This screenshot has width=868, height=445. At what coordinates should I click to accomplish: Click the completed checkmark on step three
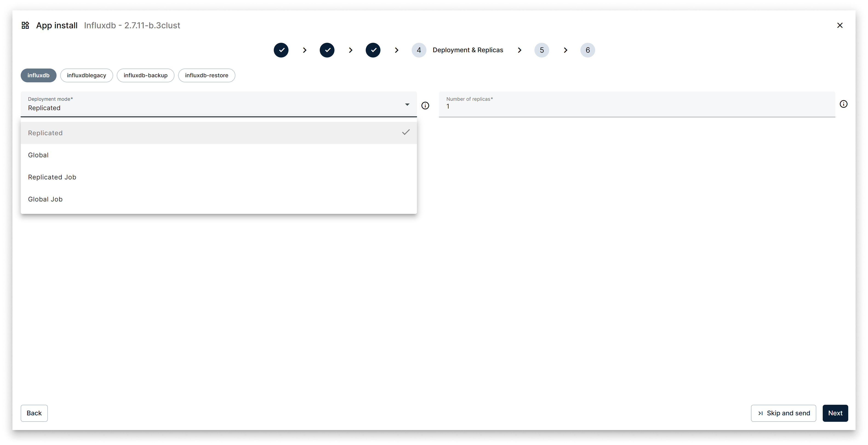tap(373, 50)
